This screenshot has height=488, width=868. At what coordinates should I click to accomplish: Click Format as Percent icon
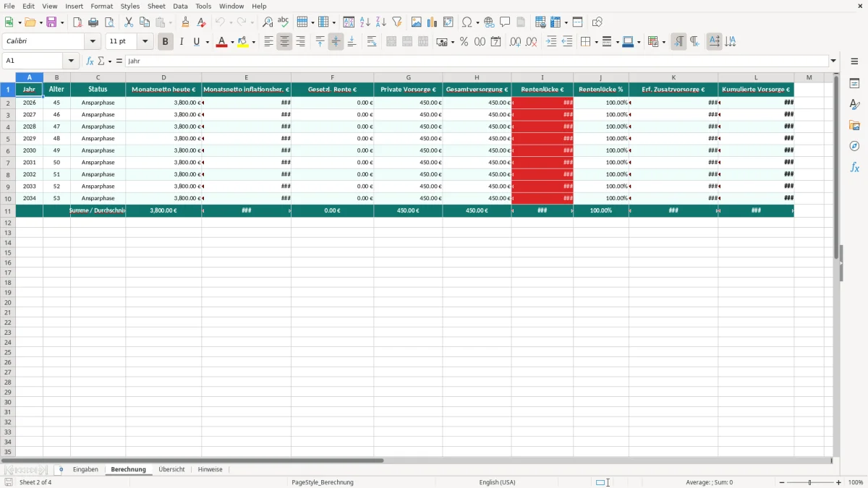(464, 42)
